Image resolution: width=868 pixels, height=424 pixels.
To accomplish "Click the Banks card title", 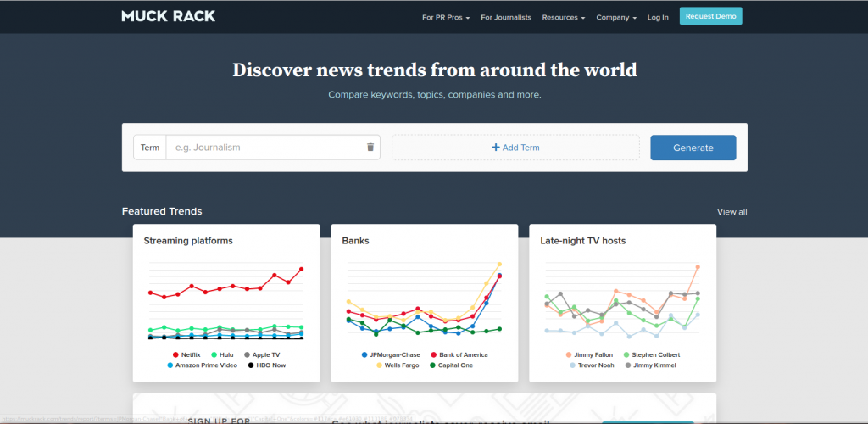I will click(355, 241).
